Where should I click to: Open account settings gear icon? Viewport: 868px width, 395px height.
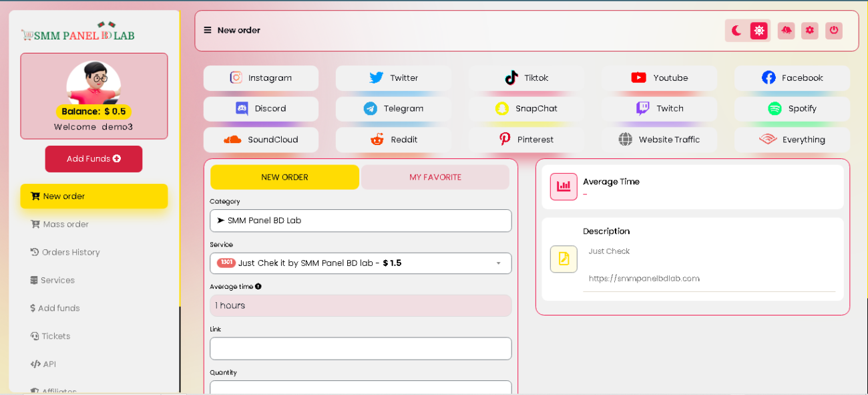point(810,31)
